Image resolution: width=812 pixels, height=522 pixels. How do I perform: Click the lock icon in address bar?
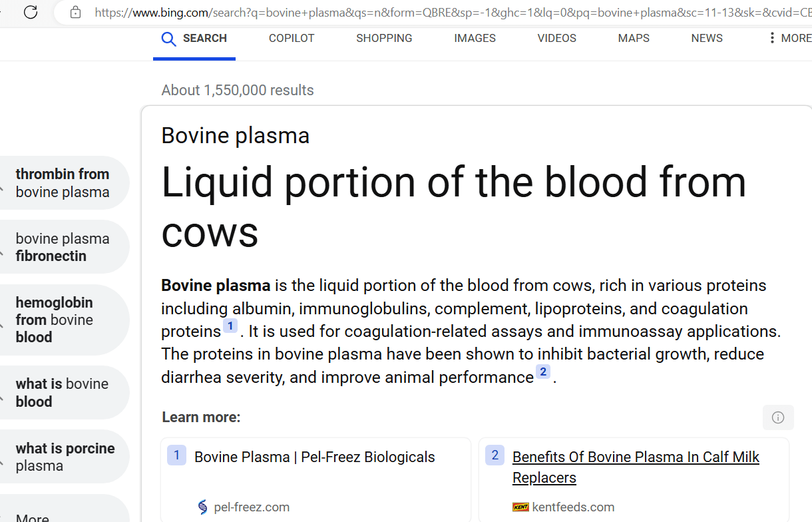tap(75, 12)
